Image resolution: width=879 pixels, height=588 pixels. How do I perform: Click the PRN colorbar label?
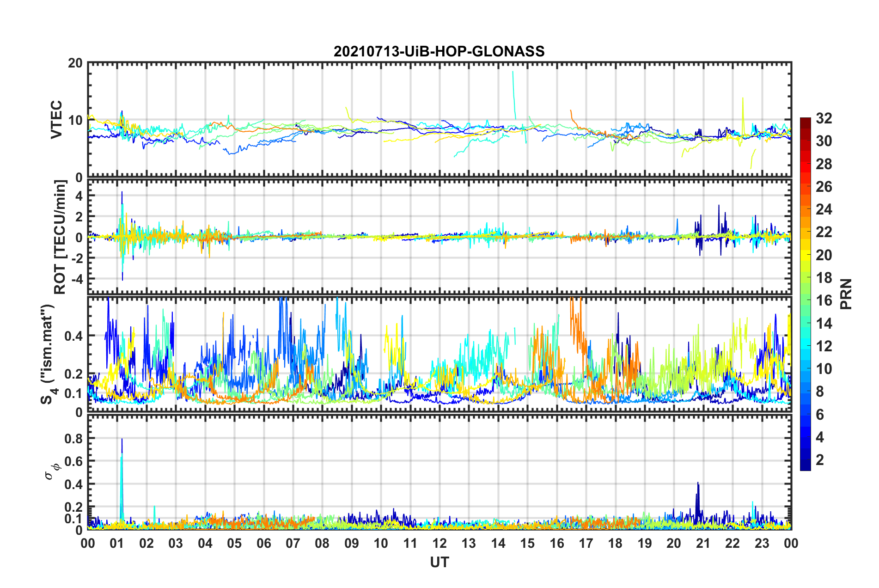coord(846,294)
